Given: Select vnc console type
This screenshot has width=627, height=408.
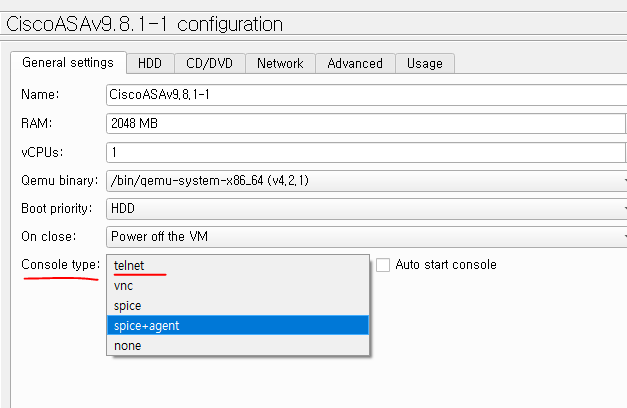Looking at the screenshot, I should pos(238,286).
